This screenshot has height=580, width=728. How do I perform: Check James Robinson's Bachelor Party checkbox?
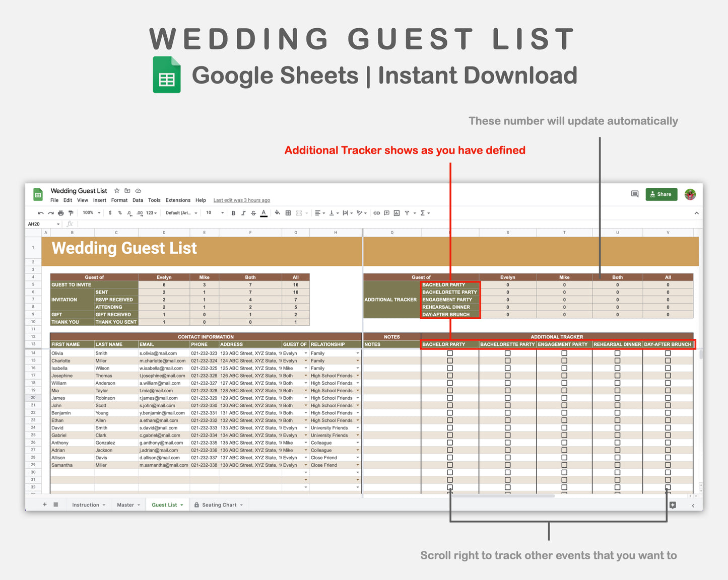pyautogui.click(x=449, y=398)
